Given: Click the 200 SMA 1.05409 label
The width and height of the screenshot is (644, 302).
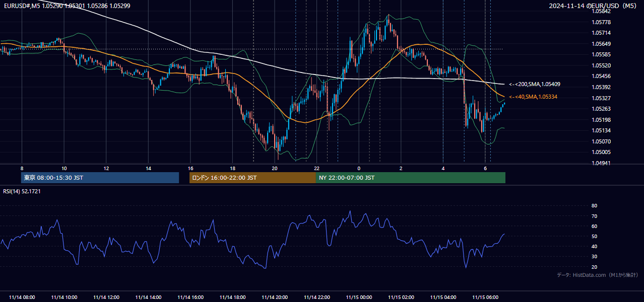Looking at the screenshot, I should [x=535, y=84].
